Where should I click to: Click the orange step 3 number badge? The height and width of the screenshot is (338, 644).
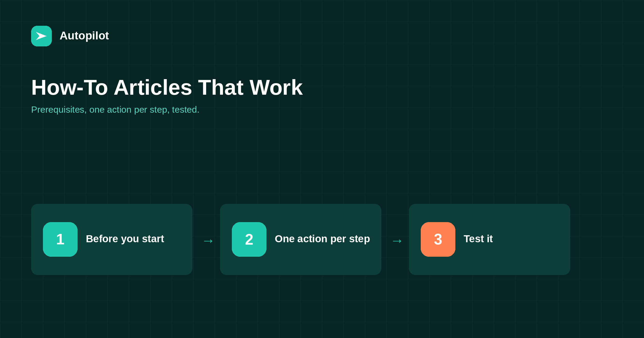tap(438, 239)
